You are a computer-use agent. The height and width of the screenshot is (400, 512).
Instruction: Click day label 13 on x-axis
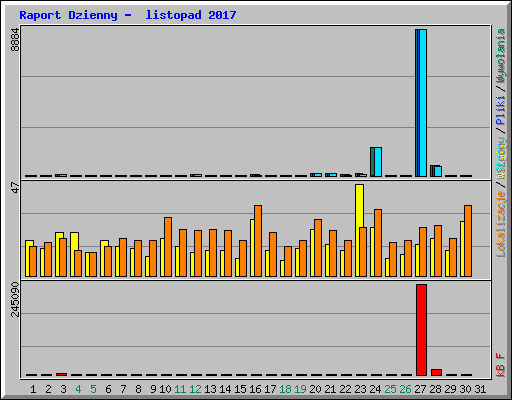210,389
